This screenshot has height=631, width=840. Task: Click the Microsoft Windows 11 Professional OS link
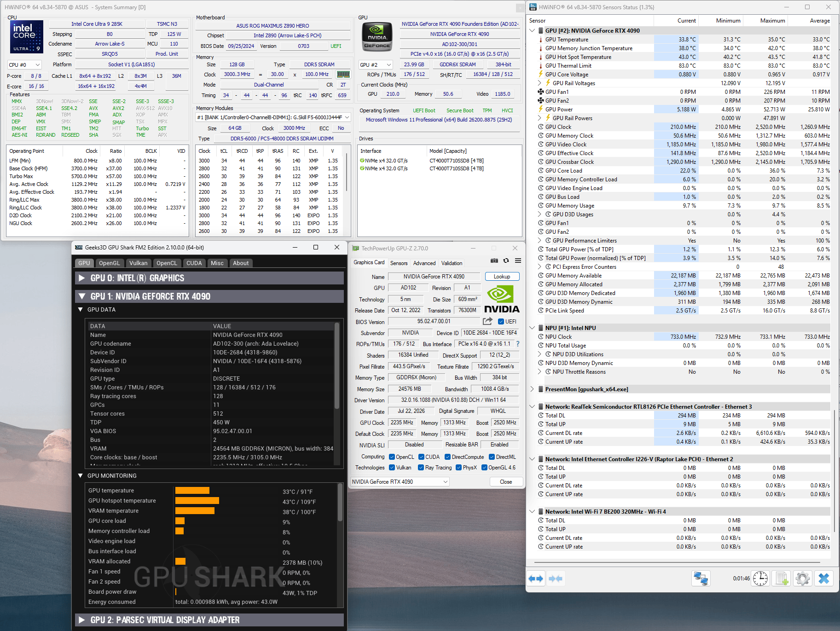[439, 120]
